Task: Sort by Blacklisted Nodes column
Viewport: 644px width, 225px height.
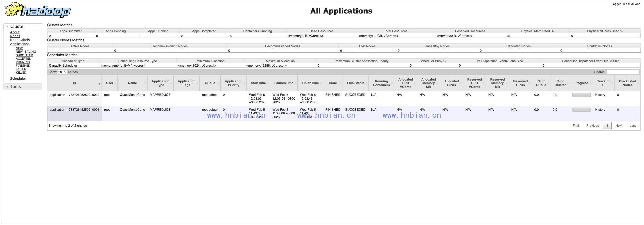Action: click(x=627, y=83)
